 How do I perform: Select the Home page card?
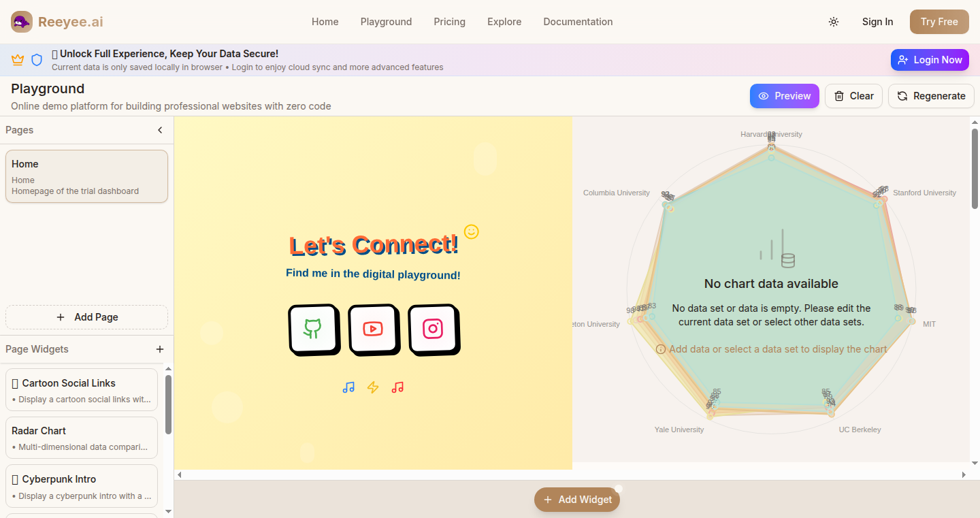click(x=86, y=176)
